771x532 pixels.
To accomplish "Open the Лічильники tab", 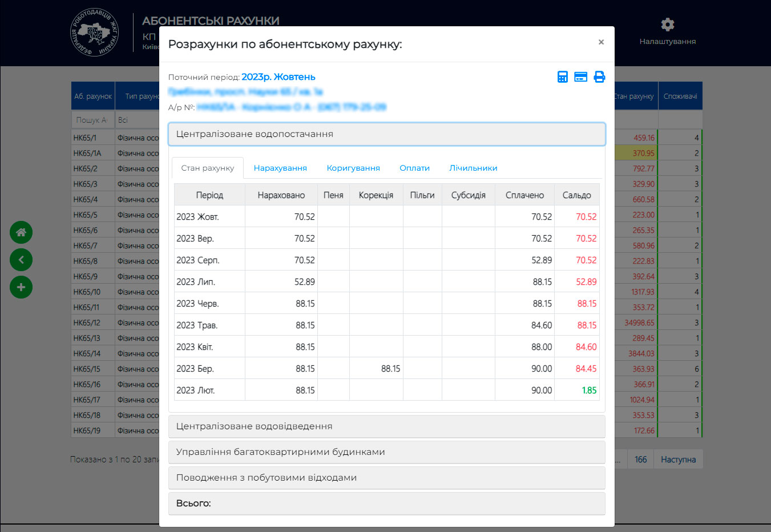I will click(473, 168).
